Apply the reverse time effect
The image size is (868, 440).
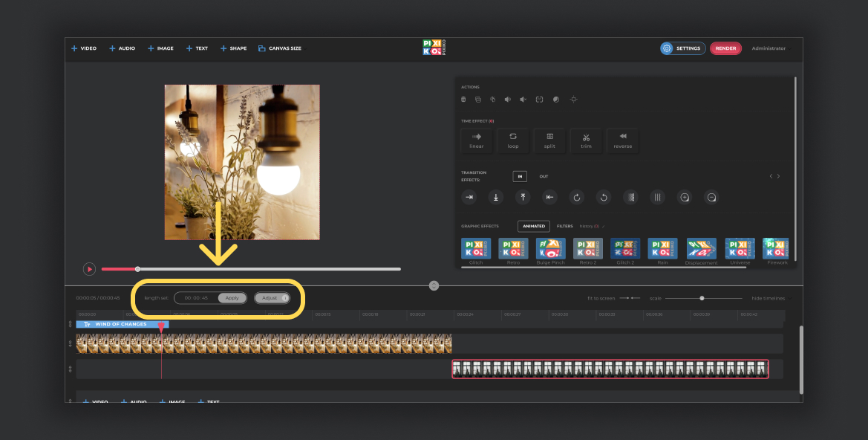tap(623, 140)
